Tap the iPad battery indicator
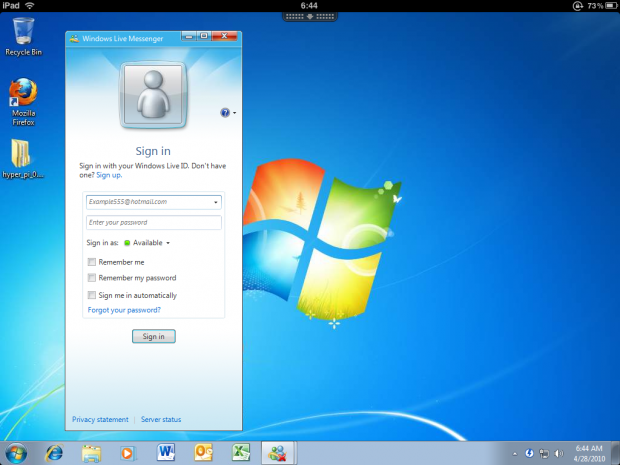620x465 pixels. click(x=611, y=6)
